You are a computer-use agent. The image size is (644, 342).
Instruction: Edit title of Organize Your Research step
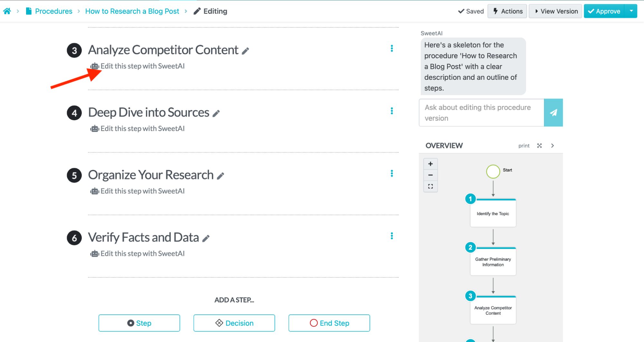click(220, 176)
